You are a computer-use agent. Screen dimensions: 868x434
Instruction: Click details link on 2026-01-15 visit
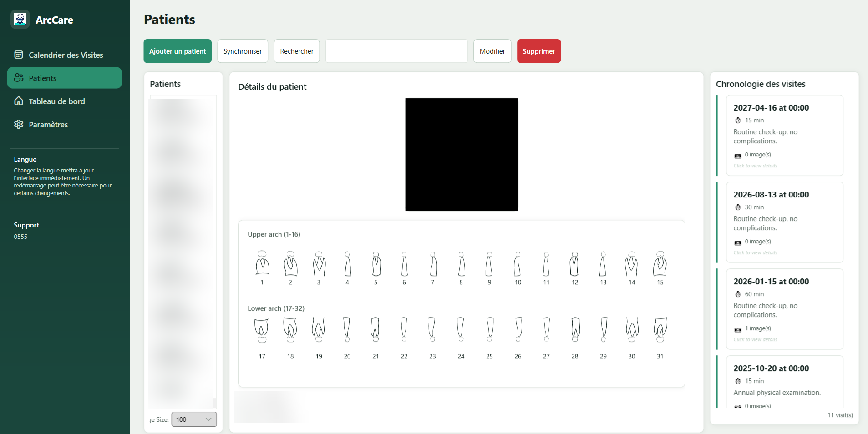tap(755, 340)
